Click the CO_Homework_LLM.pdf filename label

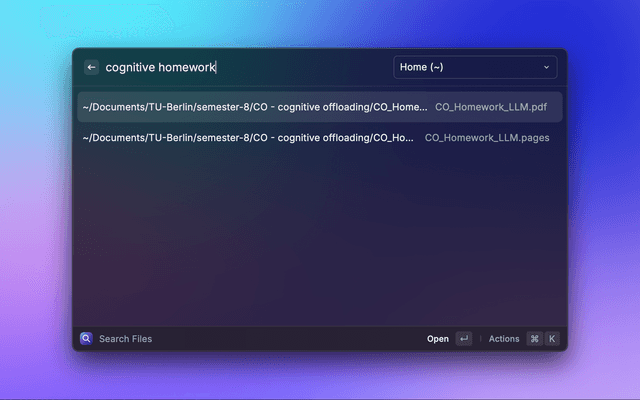coord(491,107)
